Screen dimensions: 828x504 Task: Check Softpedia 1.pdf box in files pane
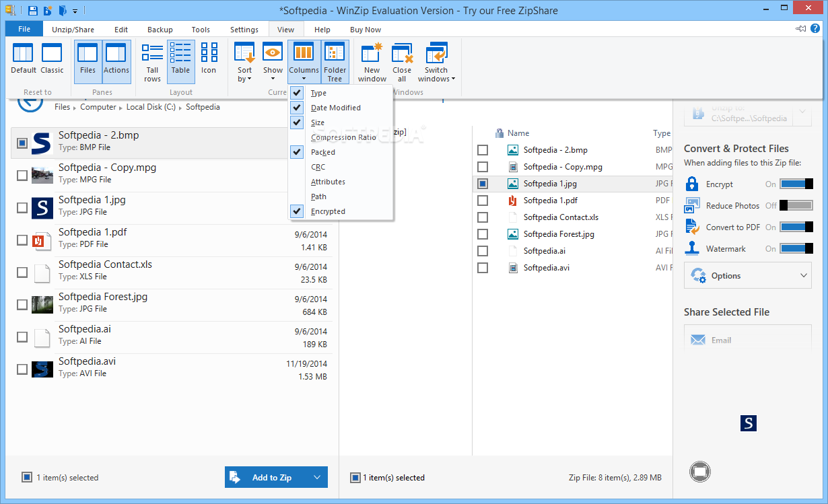click(x=22, y=240)
